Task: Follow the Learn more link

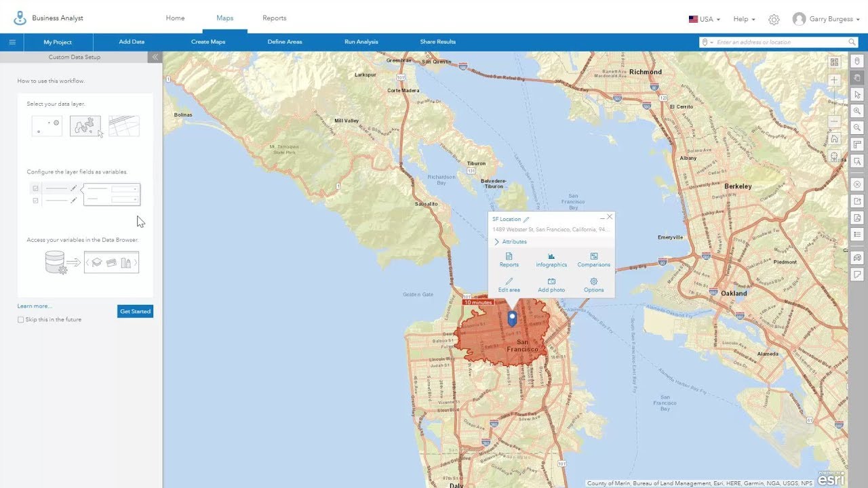Action: (35, 306)
